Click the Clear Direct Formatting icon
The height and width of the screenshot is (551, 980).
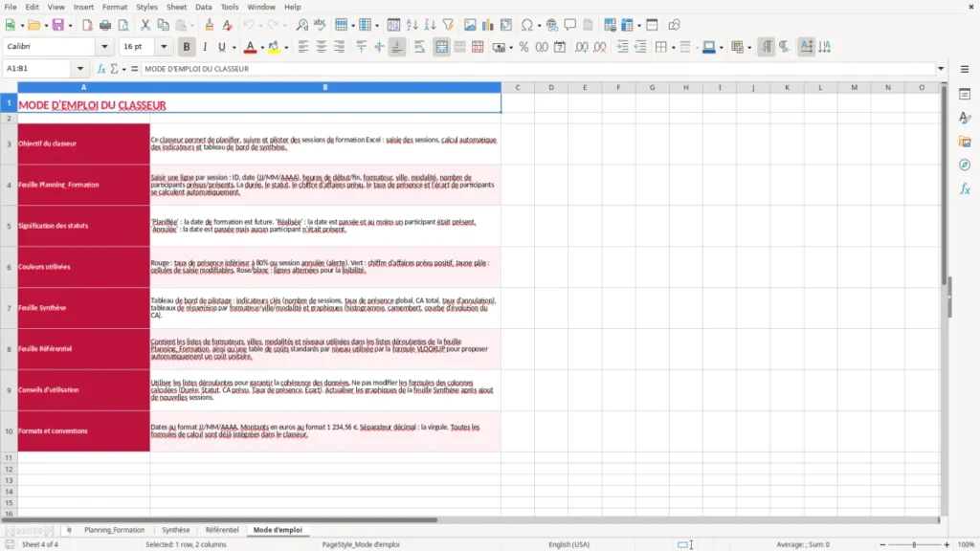click(227, 25)
